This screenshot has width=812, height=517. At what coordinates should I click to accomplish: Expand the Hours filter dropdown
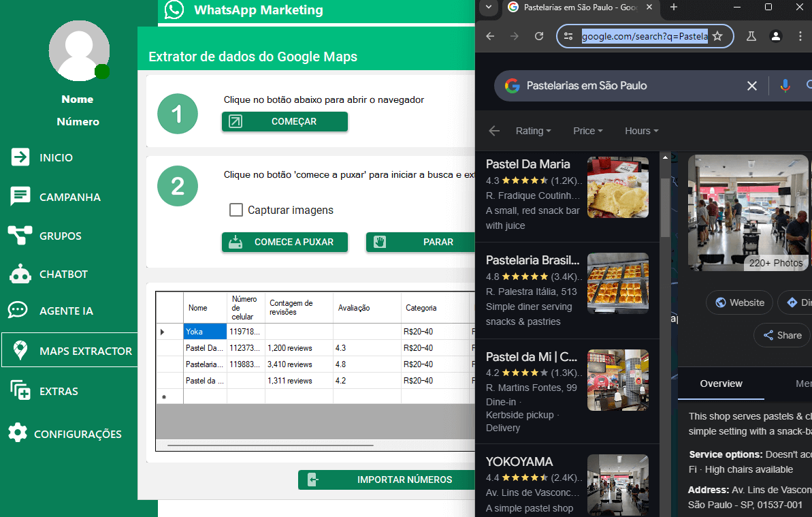pyautogui.click(x=642, y=131)
